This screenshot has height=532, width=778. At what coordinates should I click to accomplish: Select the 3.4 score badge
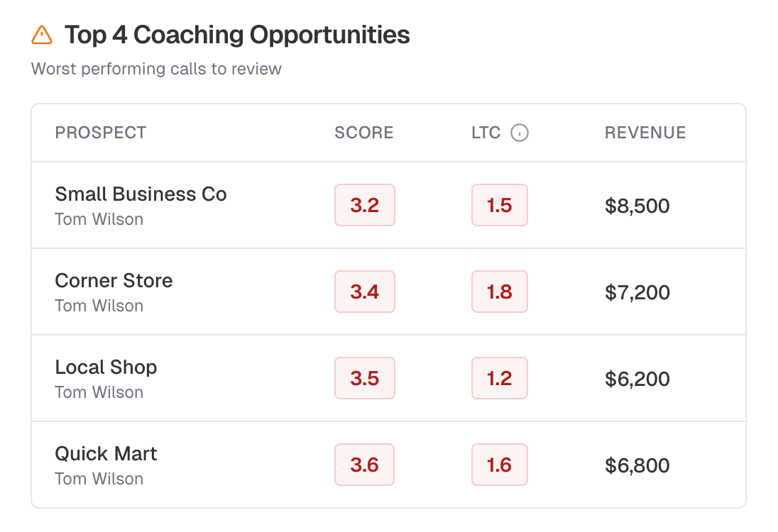[x=364, y=292]
